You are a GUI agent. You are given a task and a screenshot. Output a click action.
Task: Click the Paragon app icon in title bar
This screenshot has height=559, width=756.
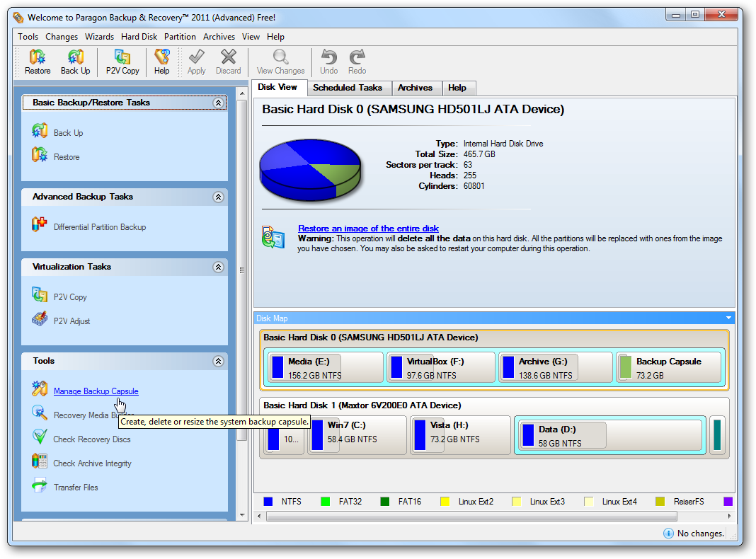pos(18,18)
